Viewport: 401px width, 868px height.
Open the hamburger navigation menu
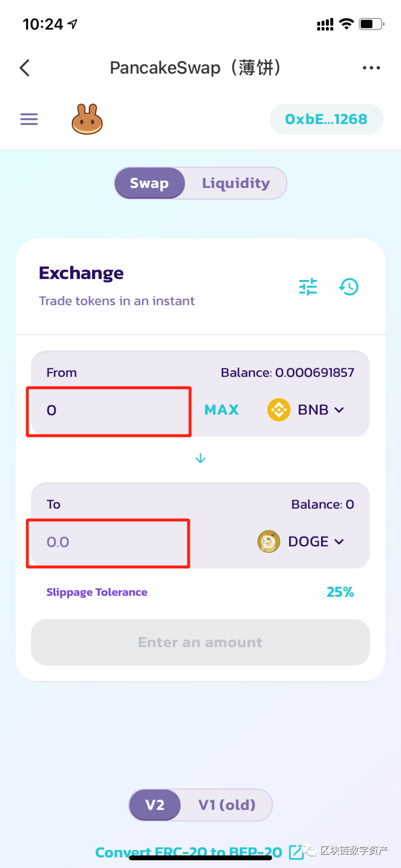tap(29, 119)
